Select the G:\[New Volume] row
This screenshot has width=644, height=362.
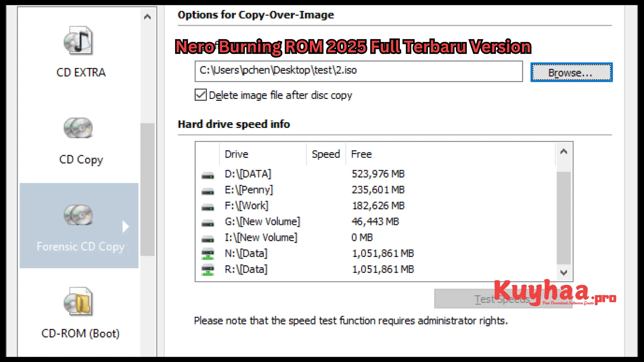376,222
